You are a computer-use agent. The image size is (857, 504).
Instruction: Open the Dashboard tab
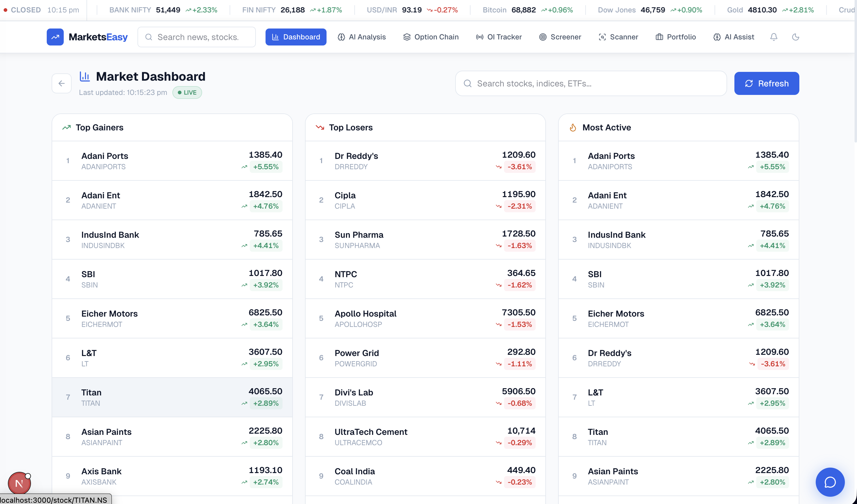click(296, 37)
